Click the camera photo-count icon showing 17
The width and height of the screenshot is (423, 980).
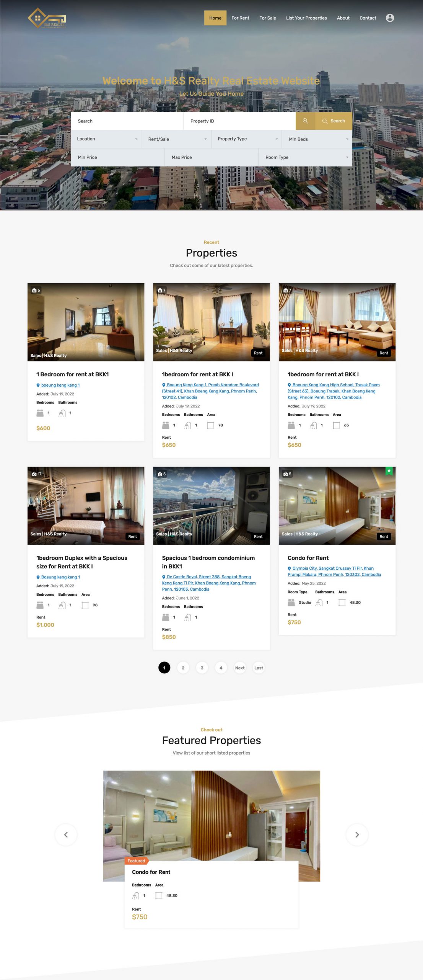click(x=34, y=474)
